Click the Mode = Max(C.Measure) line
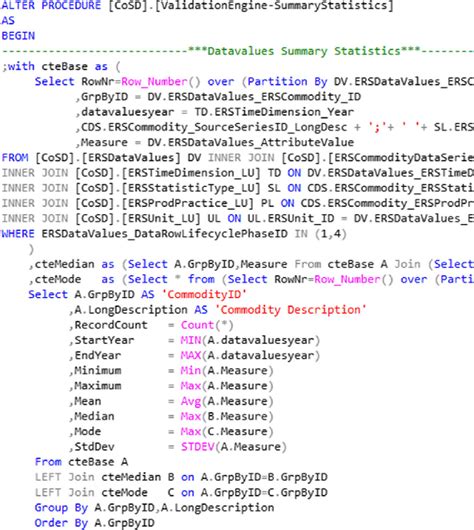Viewport: 474px width, 530px height. (171, 431)
